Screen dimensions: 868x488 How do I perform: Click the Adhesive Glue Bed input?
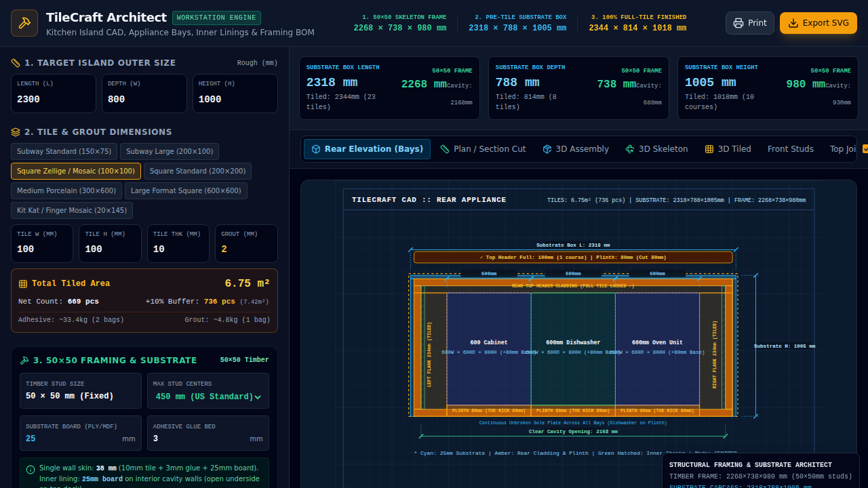(x=199, y=439)
